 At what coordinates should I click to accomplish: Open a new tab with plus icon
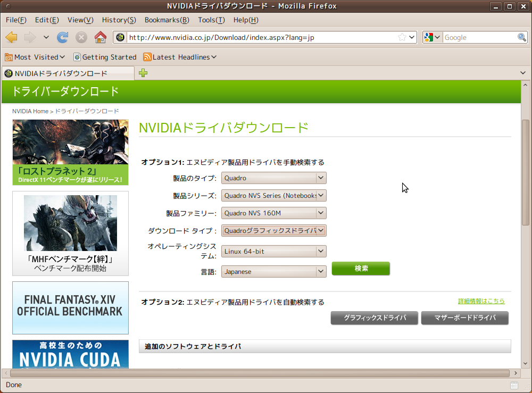click(143, 73)
